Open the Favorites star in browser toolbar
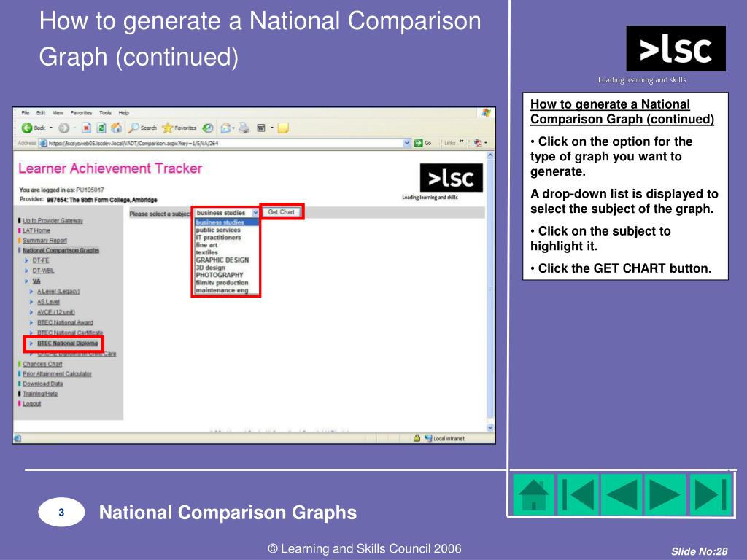The image size is (747, 560). pyautogui.click(x=167, y=128)
